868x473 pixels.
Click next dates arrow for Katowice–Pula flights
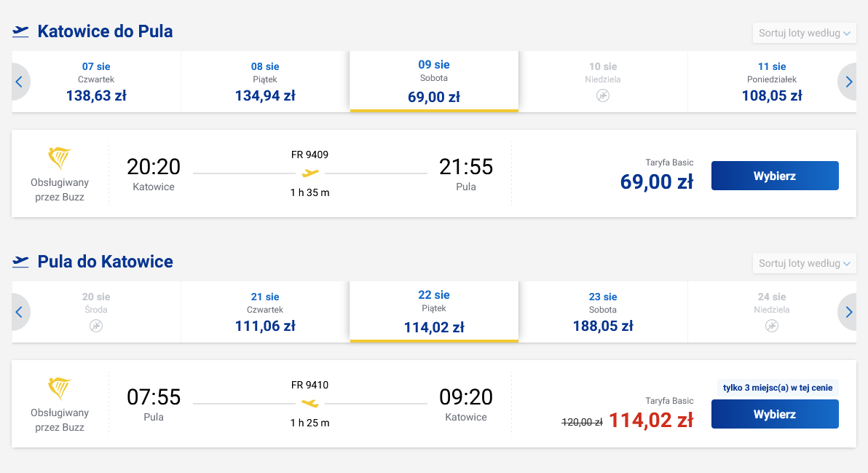click(x=848, y=82)
